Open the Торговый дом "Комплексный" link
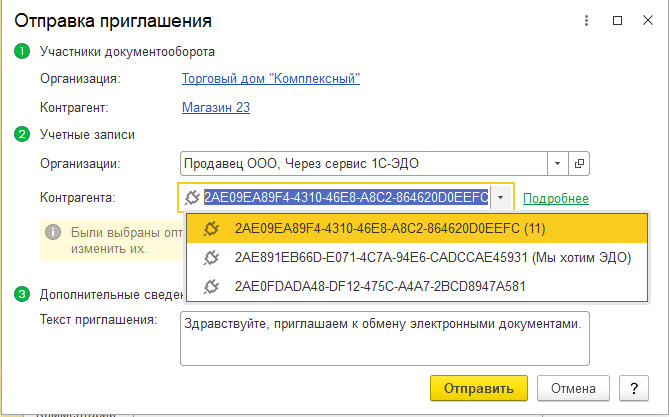The width and height of the screenshot is (669, 417). 271,78
